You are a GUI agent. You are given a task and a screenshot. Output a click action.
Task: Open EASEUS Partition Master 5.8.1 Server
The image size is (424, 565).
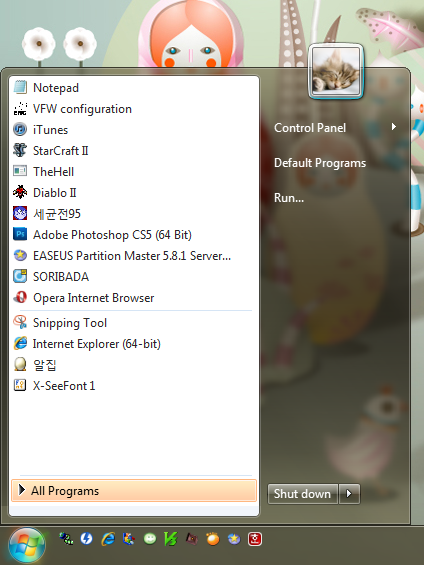[133, 255]
